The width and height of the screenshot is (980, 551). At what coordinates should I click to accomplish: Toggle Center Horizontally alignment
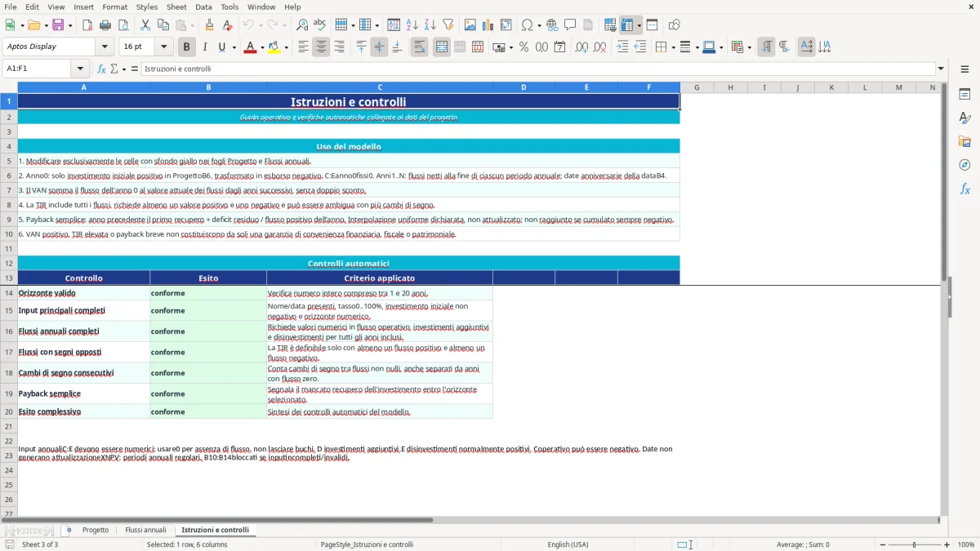(321, 47)
